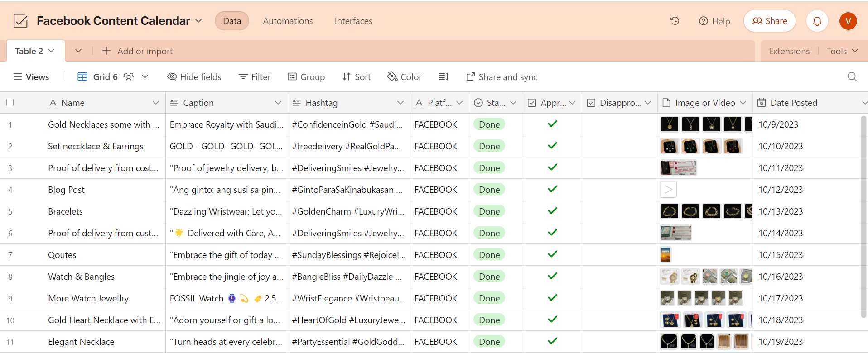Click the Share button
Viewport: 868px width, 353px height.
click(x=769, y=21)
